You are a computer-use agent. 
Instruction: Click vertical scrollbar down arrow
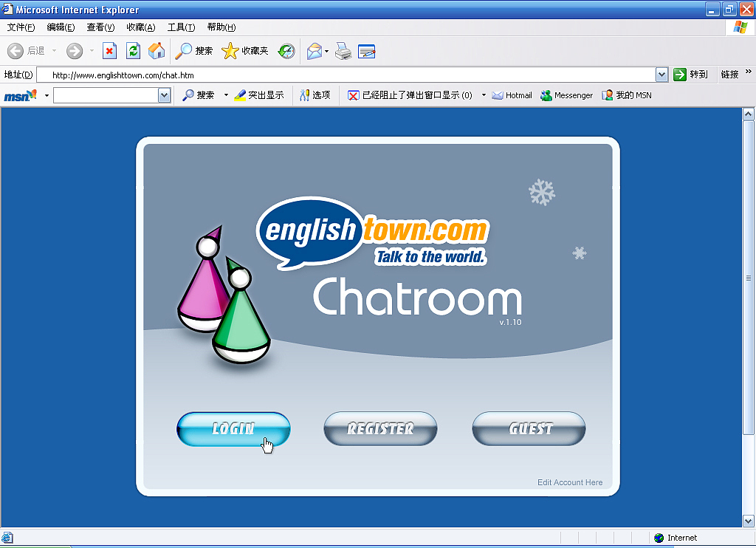tap(749, 521)
